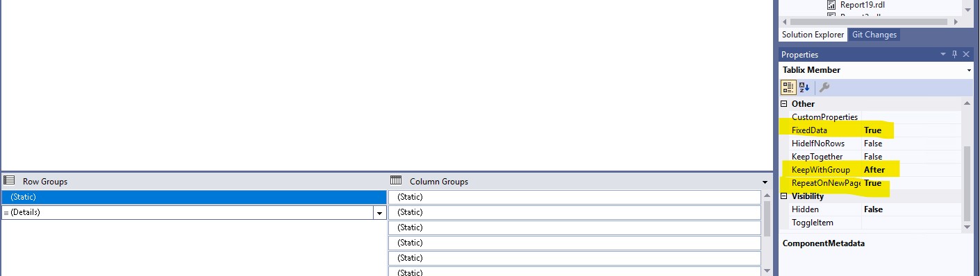Select the Alphabetical sort icon in Properties
980x276 pixels.
(804, 87)
